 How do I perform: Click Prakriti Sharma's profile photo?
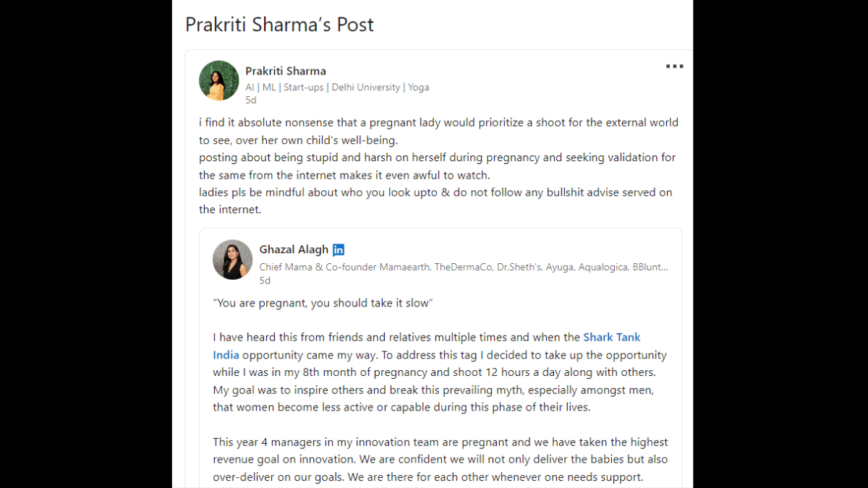[219, 80]
